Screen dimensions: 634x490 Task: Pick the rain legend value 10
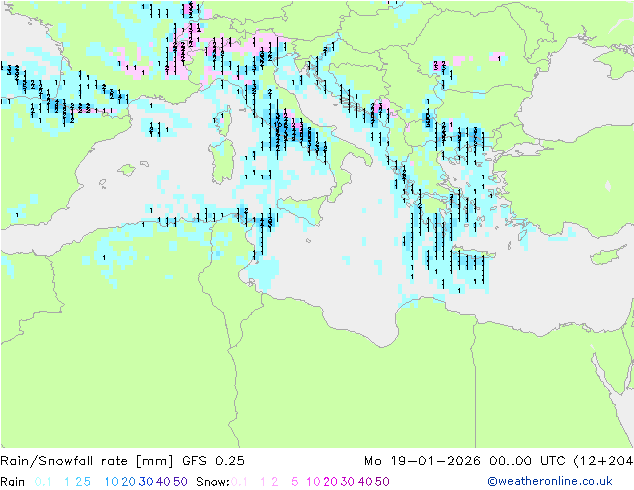pyautogui.click(x=112, y=482)
